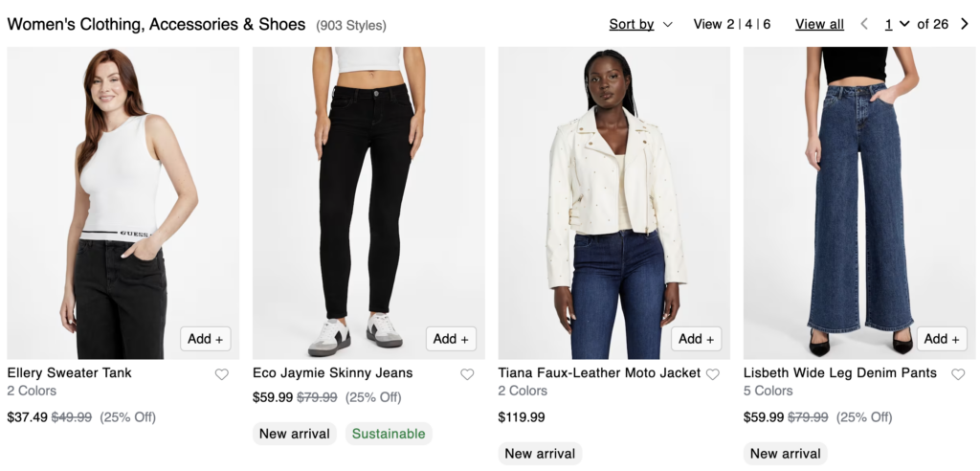This screenshot has height=471, width=980.
Task: Click heart icon for Eco Jaymie Skinny Jeans
Action: 467,374
